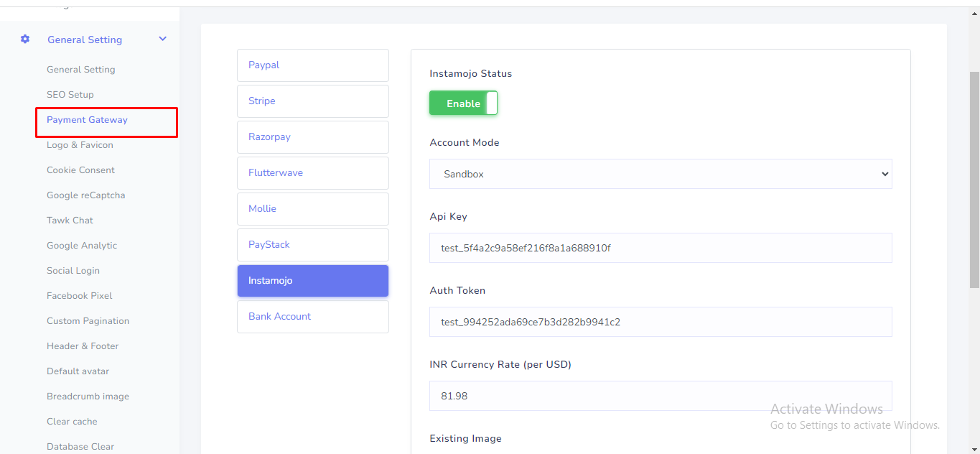
Task: Collapse the General Setting chevron
Action: pyautogui.click(x=163, y=40)
